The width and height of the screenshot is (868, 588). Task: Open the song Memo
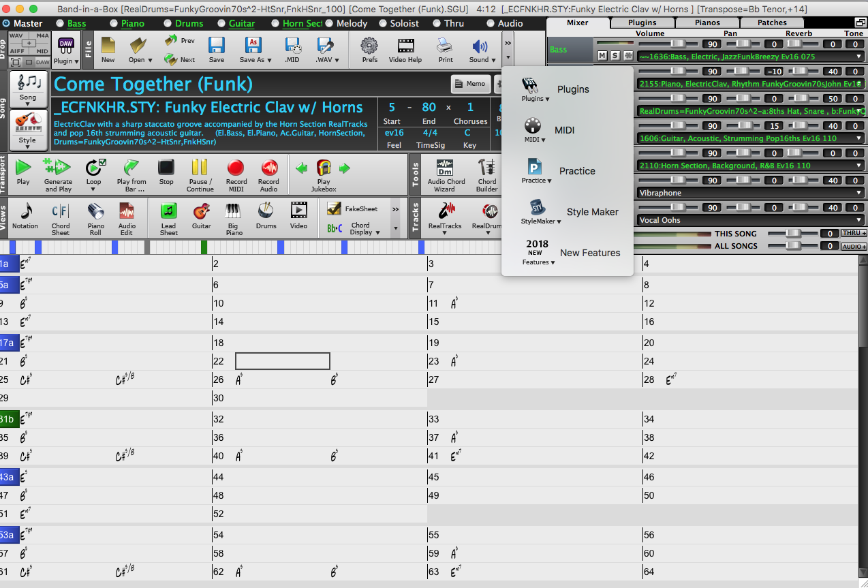pyautogui.click(x=470, y=84)
